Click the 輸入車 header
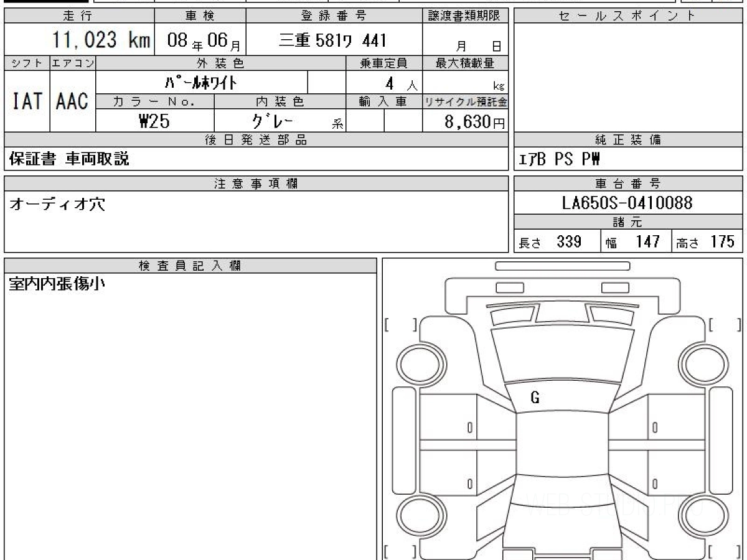Image resolution: width=747 pixels, height=560 pixels. [384, 101]
